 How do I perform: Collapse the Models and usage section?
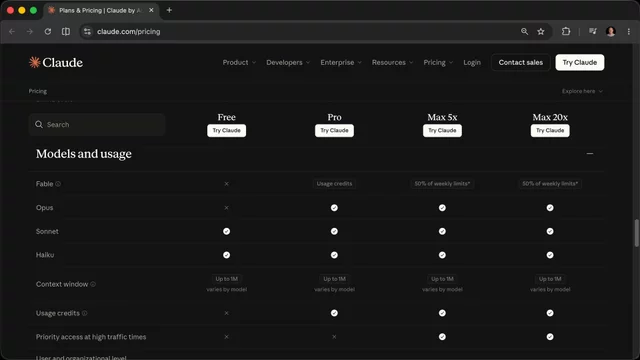point(590,154)
